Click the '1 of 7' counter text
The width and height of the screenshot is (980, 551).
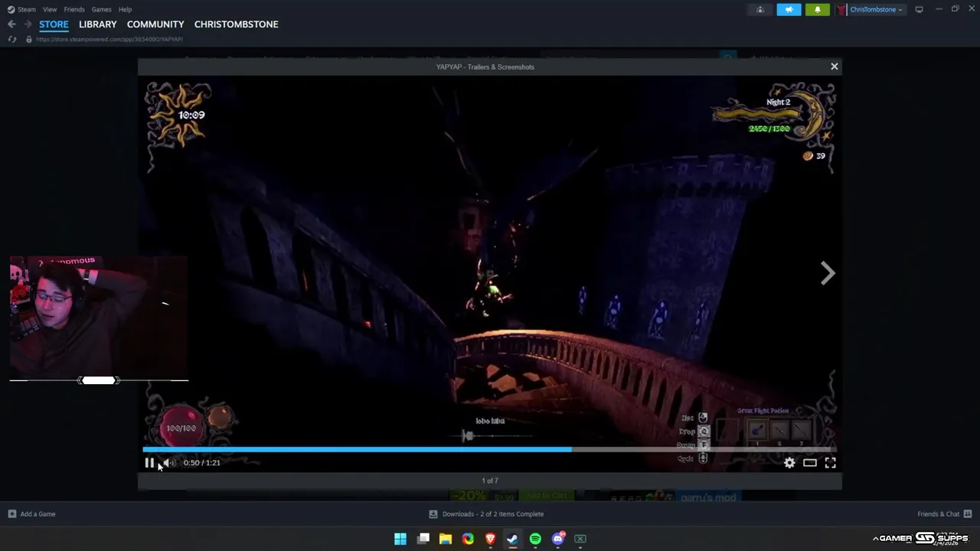pyautogui.click(x=490, y=481)
